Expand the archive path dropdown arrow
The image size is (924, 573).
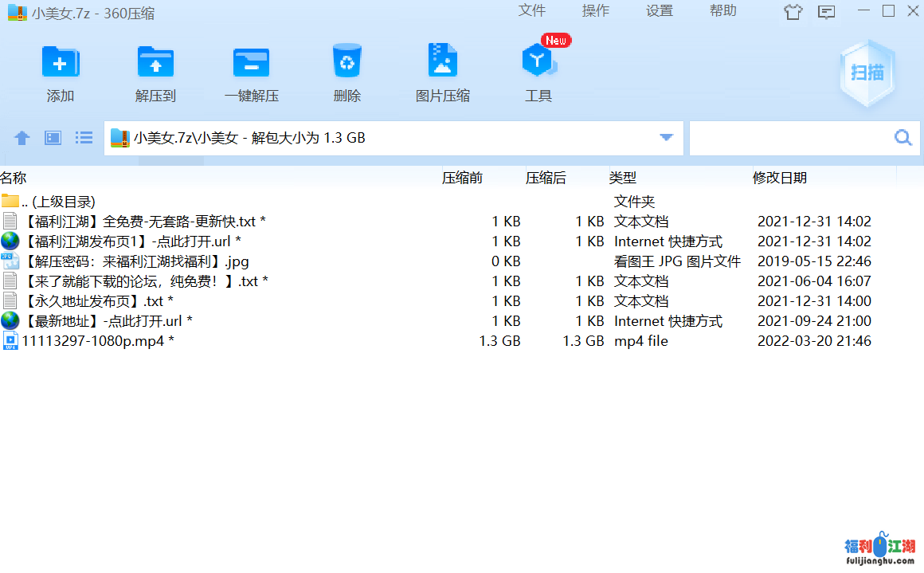click(x=667, y=138)
